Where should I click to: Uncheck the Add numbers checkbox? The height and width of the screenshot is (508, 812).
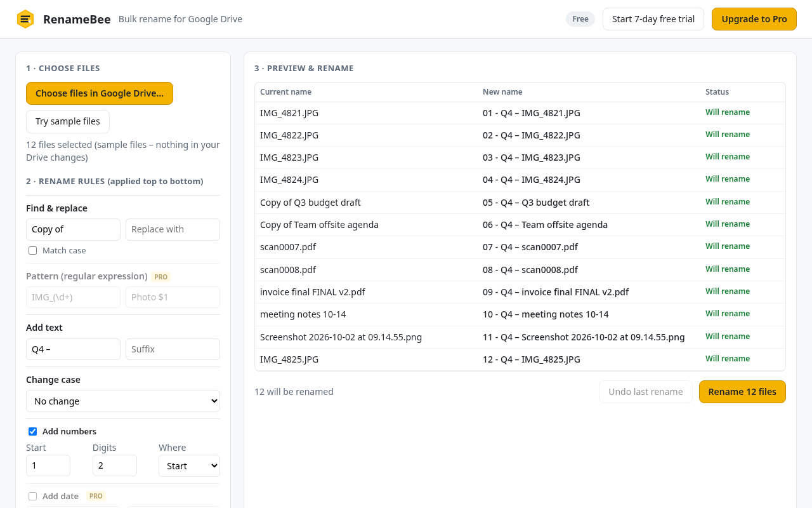coord(32,432)
